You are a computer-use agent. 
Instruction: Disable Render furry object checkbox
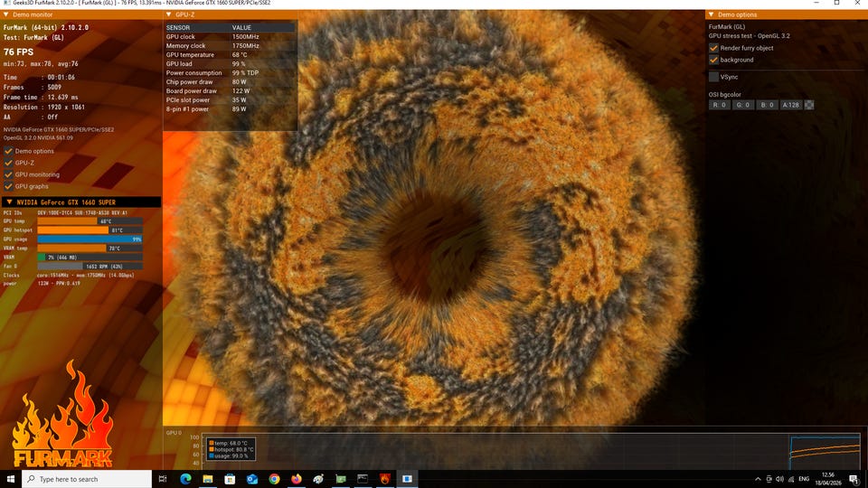click(713, 48)
